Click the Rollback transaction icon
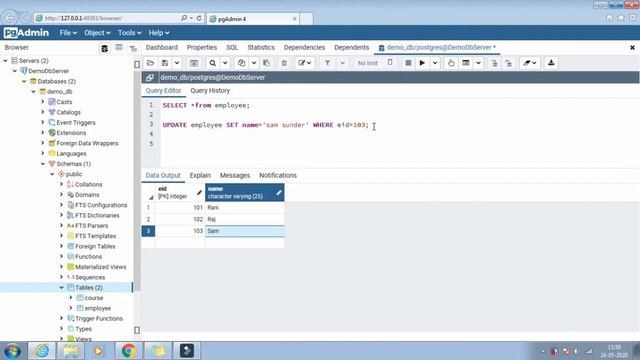The width and height of the screenshot is (640, 360). click(x=509, y=63)
